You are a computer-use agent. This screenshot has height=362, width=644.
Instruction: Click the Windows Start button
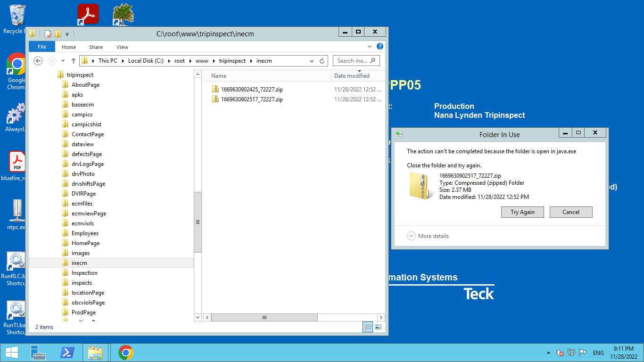click(x=11, y=353)
